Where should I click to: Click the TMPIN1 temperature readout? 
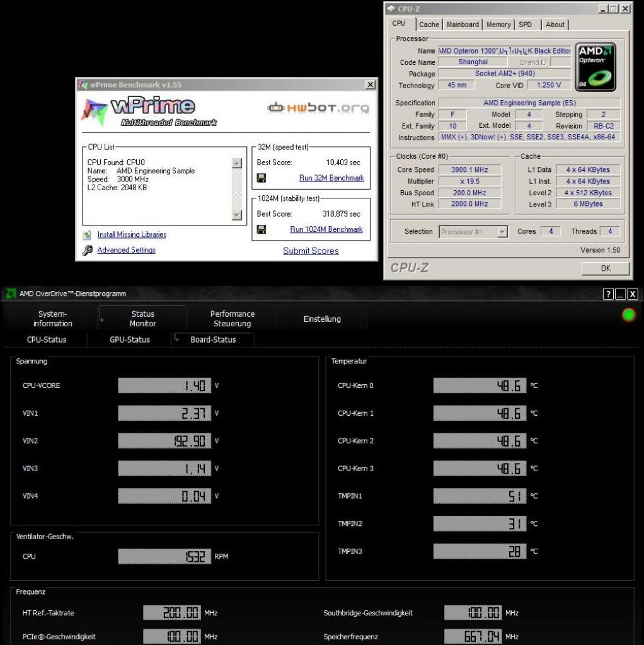click(x=480, y=496)
